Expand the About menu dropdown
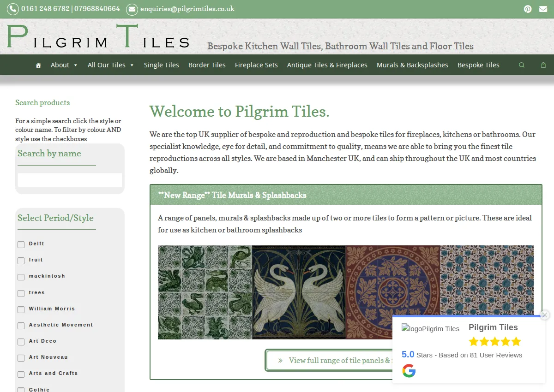The height and width of the screenshot is (392, 554). [x=64, y=65]
